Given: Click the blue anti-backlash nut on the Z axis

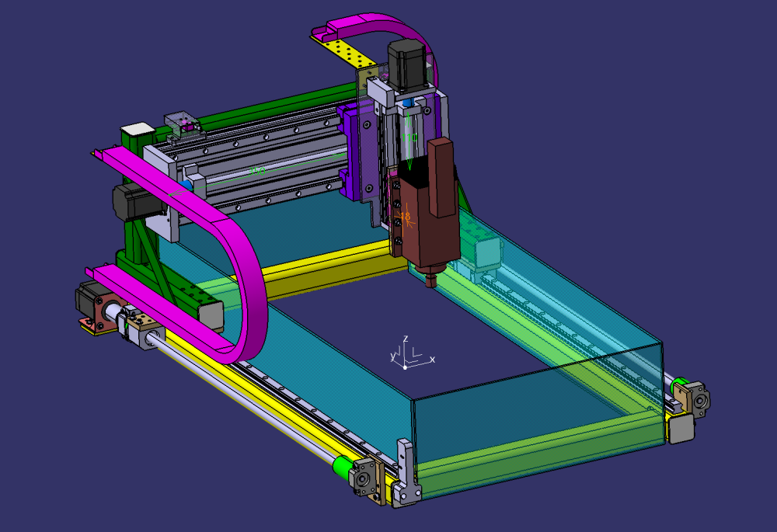Looking at the screenshot, I should tap(409, 101).
